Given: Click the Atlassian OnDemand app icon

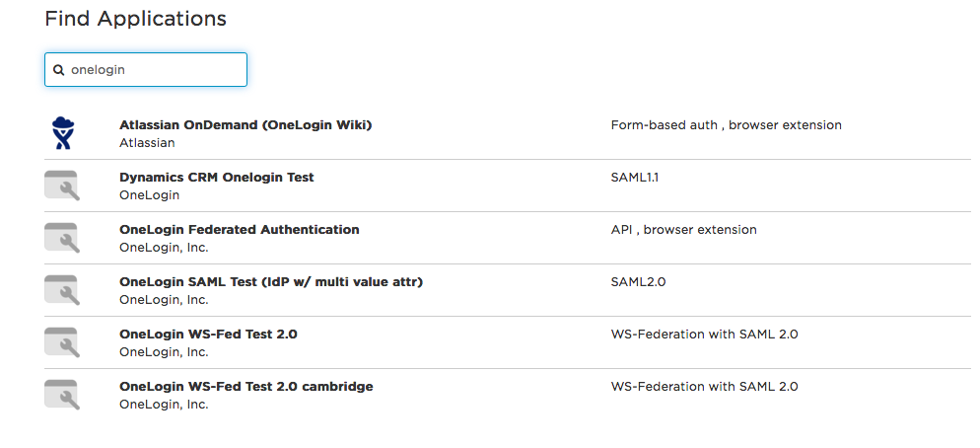Looking at the screenshot, I should click(63, 133).
